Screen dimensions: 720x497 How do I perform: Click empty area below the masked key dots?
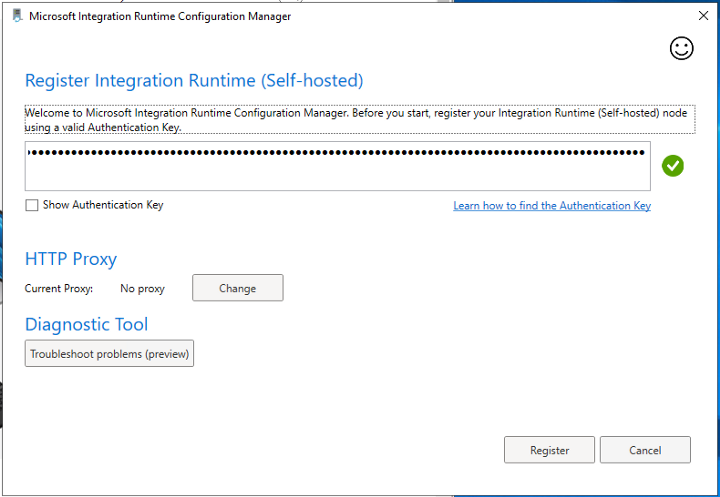point(337,176)
